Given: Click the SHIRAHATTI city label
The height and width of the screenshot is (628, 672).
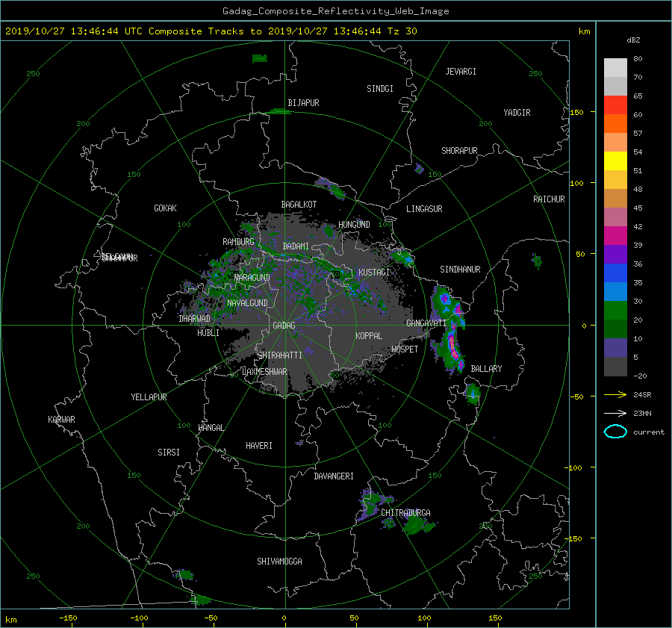Looking at the screenshot, I should click(280, 355).
